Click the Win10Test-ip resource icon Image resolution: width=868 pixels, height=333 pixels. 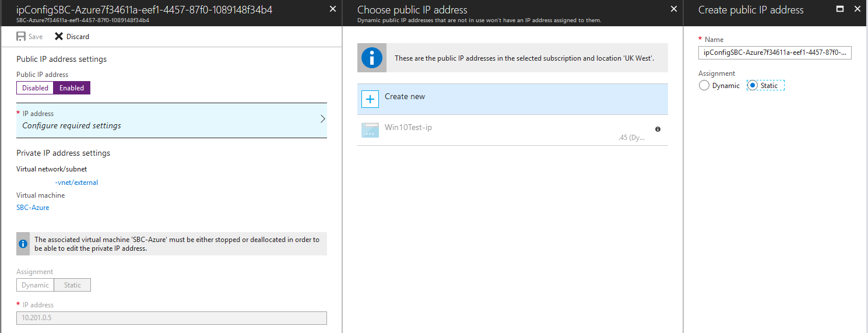click(370, 130)
